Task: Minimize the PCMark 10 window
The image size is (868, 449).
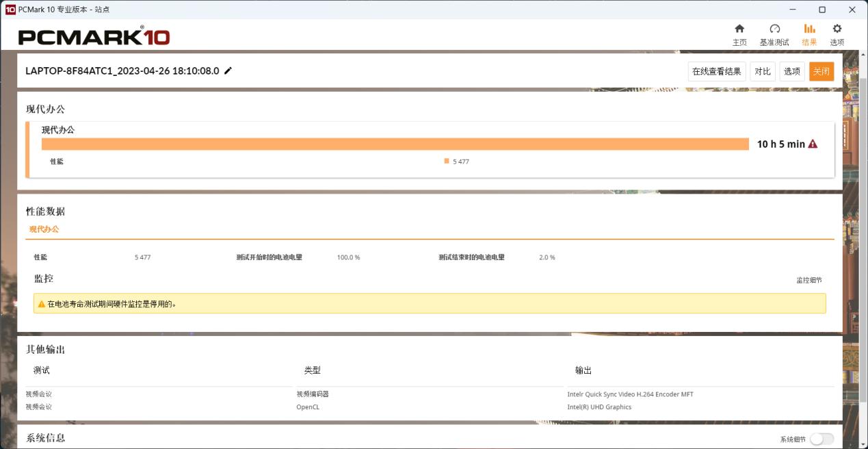Action: tap(792, 10)
